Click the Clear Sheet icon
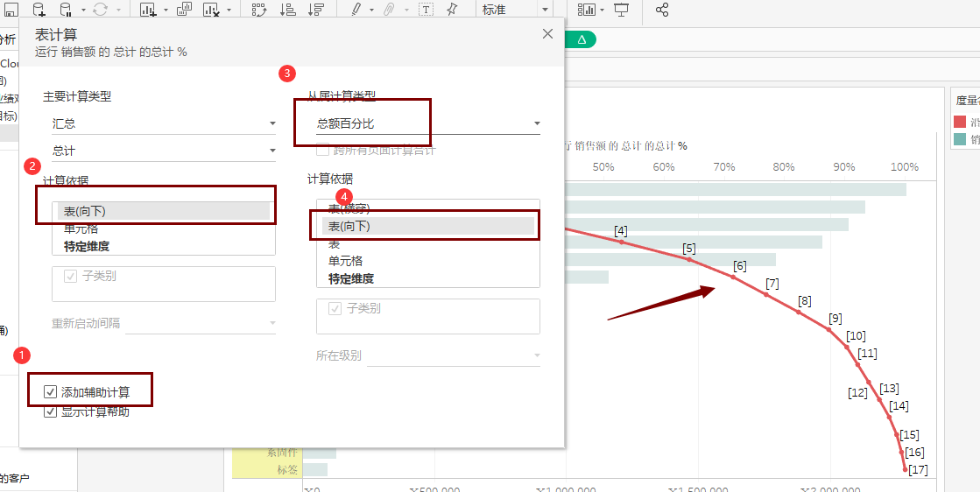980x492 pixels. [x=213, y=10]
